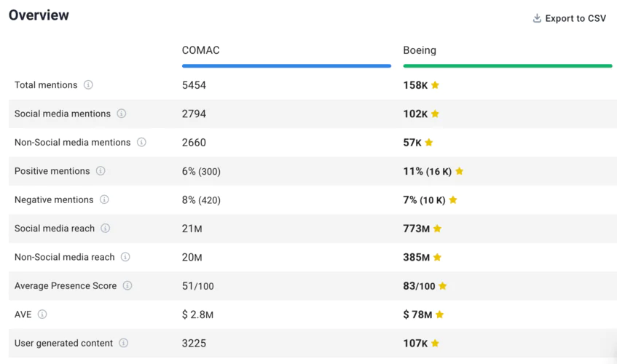Click the Average Presence Score row label

tap(66, 286)
